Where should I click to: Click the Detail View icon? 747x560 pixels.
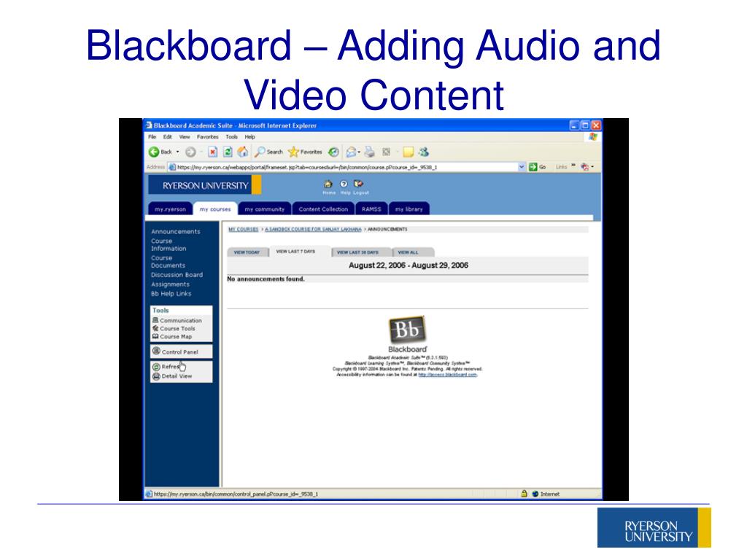[156, 376]
